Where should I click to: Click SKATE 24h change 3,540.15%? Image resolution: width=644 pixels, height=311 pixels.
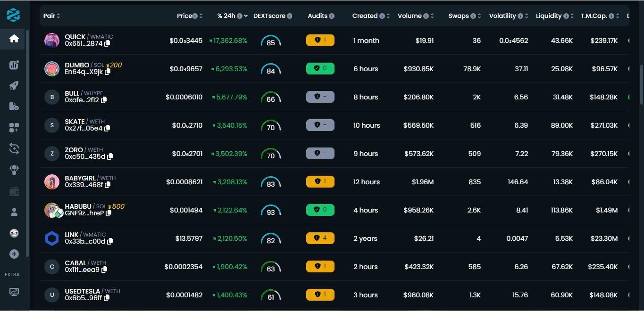tap(230, 125)
